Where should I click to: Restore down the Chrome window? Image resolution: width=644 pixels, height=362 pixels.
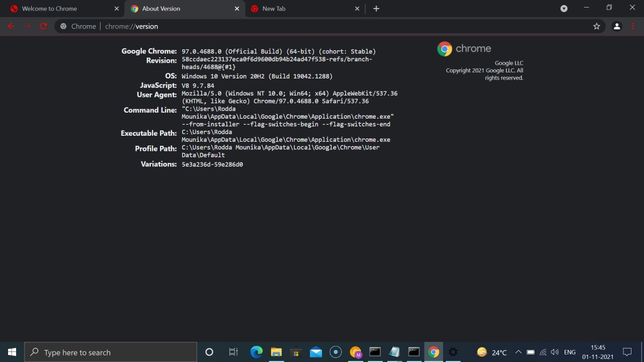click(609, 8)
